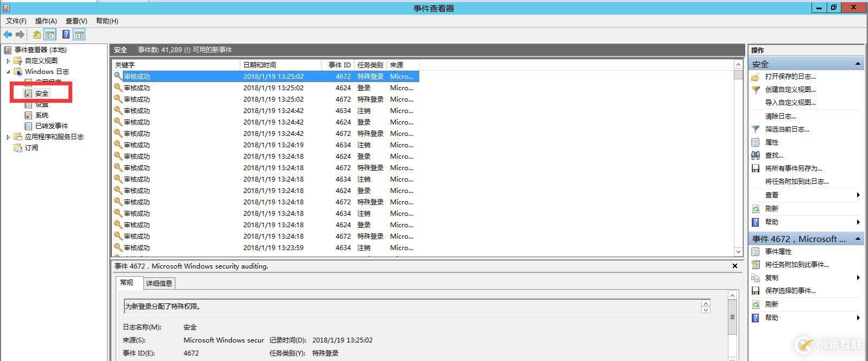Click the icon for 将任务附加到此事件
Image resolution: width=868 pixels, height=361 pixels.
(x=756, y=265)
